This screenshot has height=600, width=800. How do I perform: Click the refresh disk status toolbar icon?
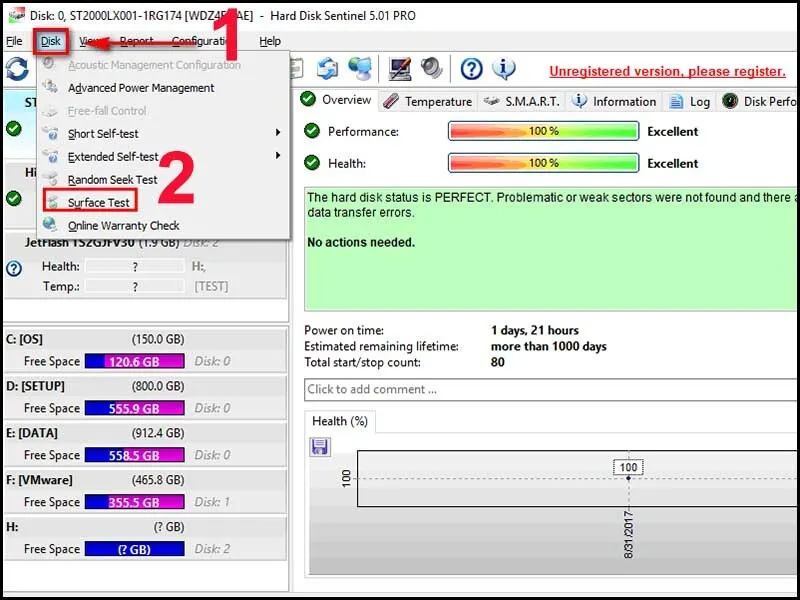pos(17,69)
